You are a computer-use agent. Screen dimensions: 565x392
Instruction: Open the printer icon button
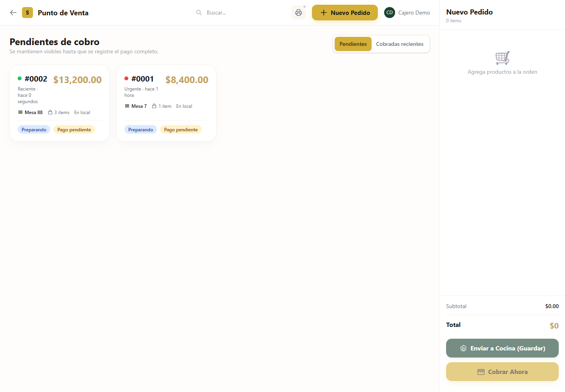tap(299, 13)
